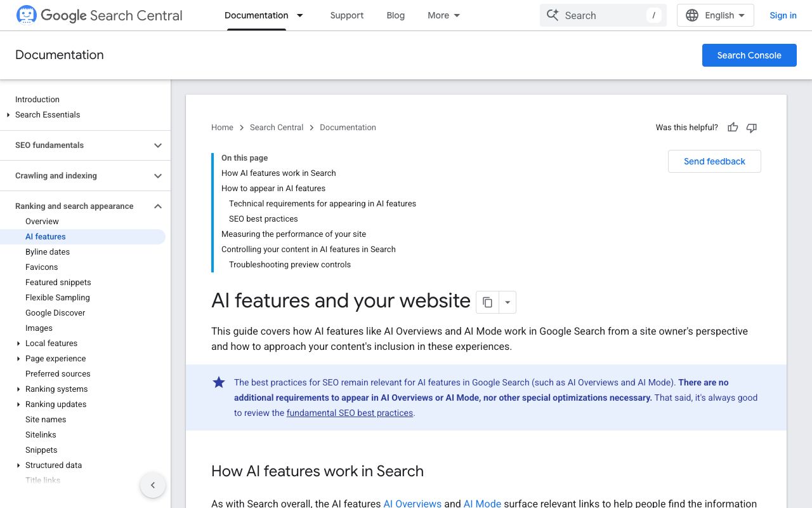Expand Structured data in sidebar
The width and height of the screenshot is (812, 508).
(18, 465)
